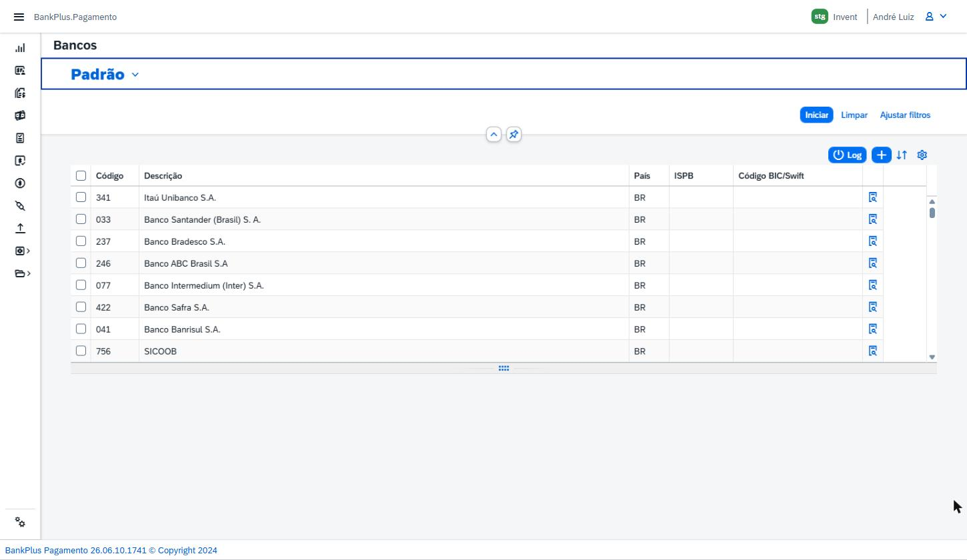Image resolution: width=967 pixels, height=560 pixels.
Task: Collapse the filter header with the chevron
Action: 494,135
